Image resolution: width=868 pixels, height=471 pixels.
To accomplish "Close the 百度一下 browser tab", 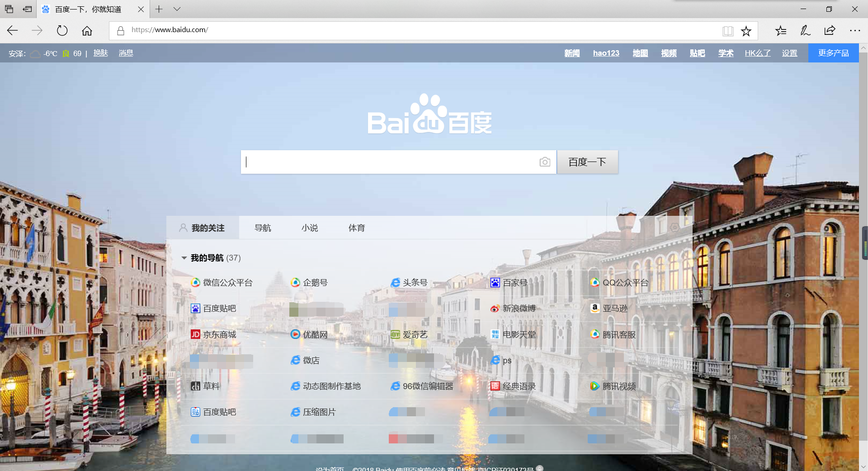I will tap(141, 9).
